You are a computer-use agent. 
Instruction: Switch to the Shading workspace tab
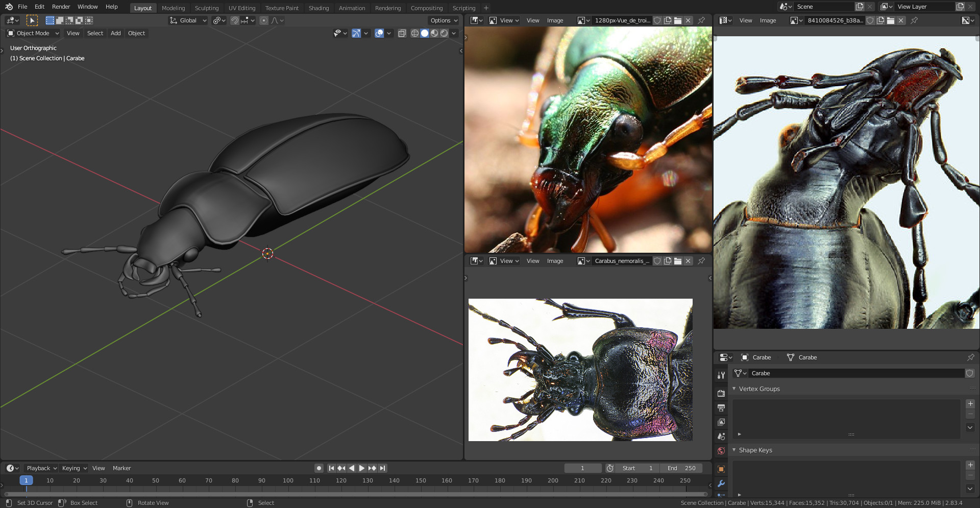coord(318,8)
